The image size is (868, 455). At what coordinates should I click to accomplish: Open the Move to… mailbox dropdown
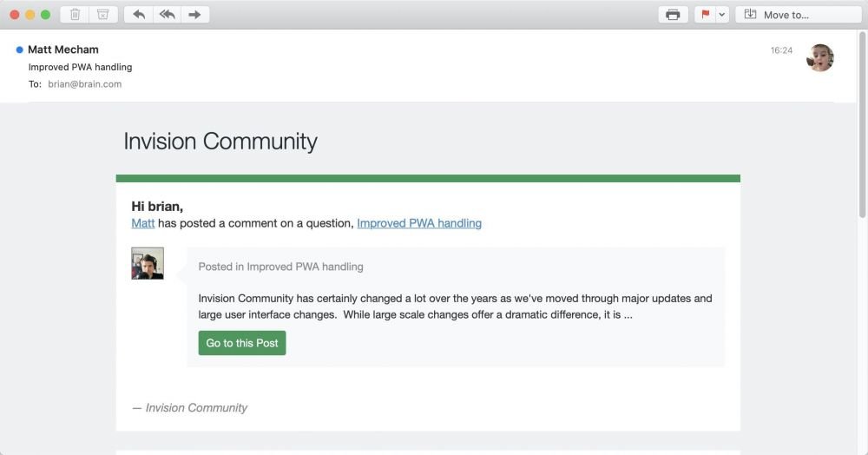(799, 15)
